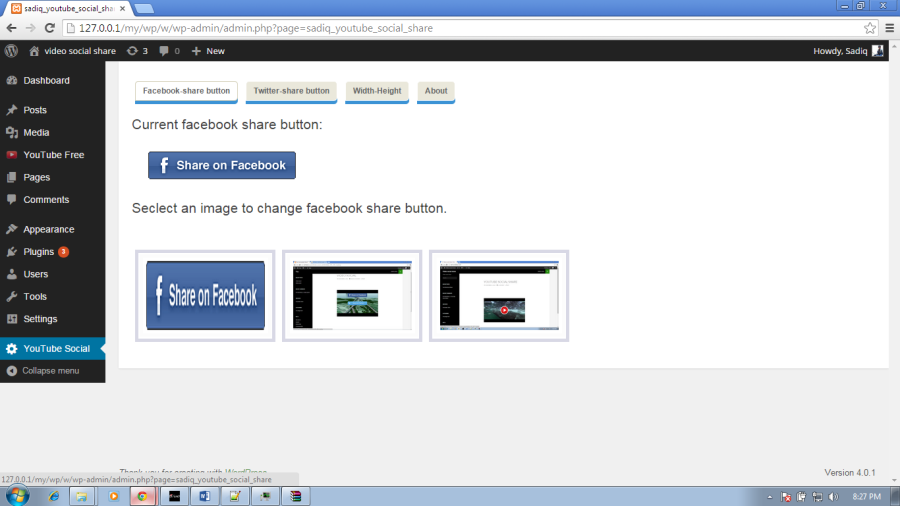Open the About tab
Viewport: 900px width, 506px height.
click(x=436, y=91)
